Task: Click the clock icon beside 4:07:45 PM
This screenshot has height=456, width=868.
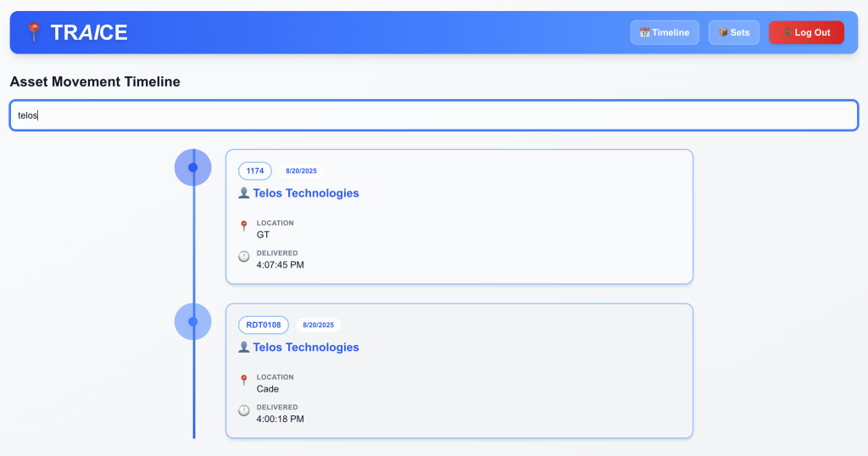Action: 244,256
